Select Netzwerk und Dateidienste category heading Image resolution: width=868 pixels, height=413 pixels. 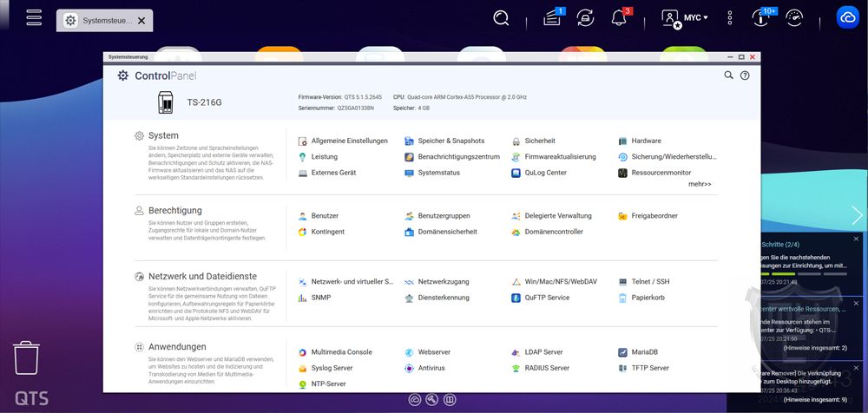click(202, 276)
